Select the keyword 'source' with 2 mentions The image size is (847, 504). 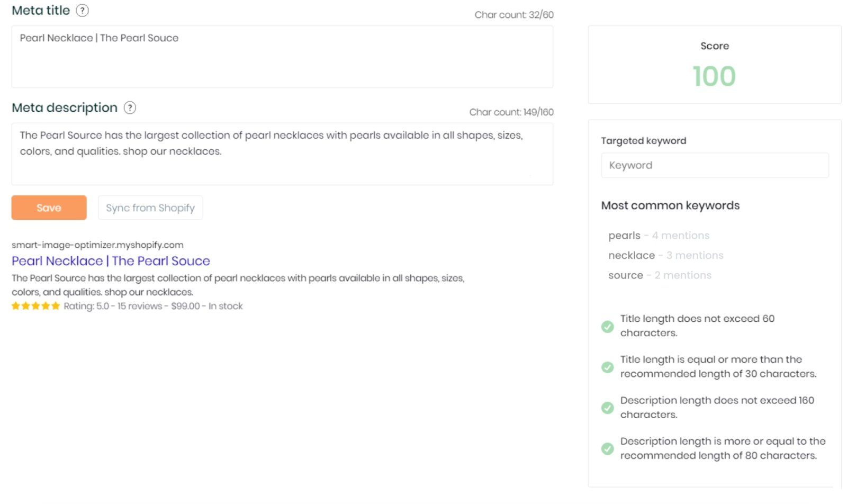(626, 275)
